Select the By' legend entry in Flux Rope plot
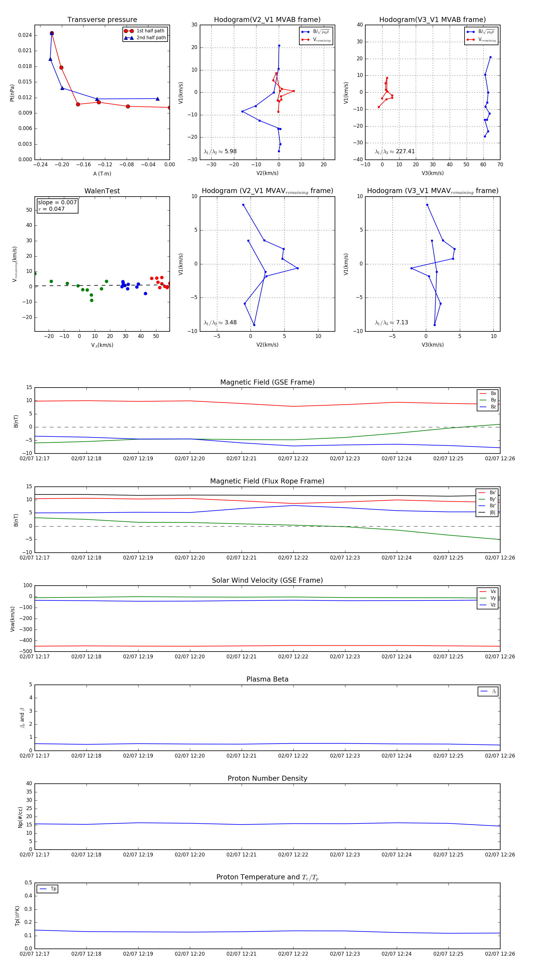 pos(487,499)
